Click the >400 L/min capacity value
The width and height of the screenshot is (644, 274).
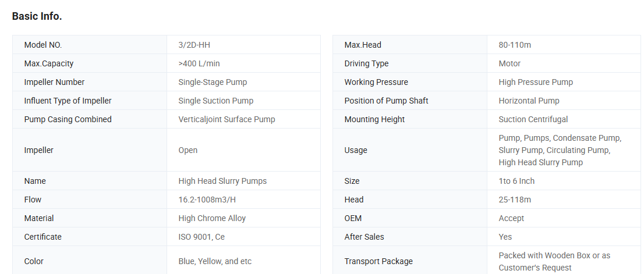[x=199, y=63]
